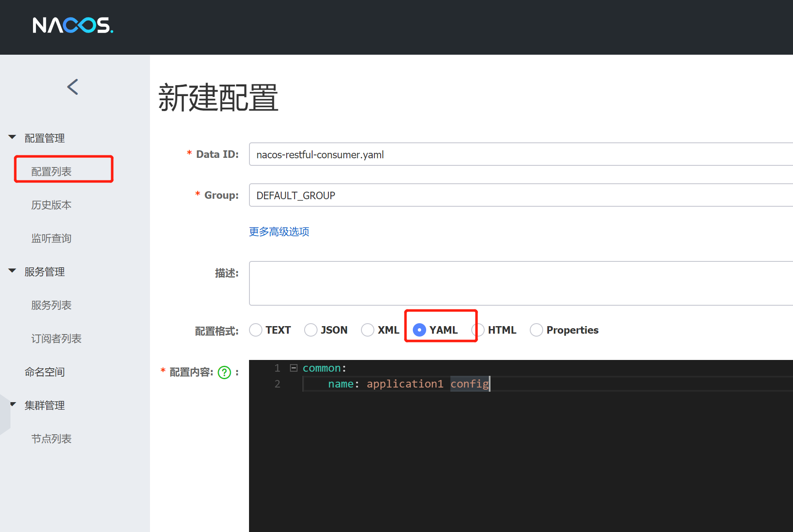This screenshot has width=793, height=532.
Task: Select the XML format radio button
Action: (368, 330)
